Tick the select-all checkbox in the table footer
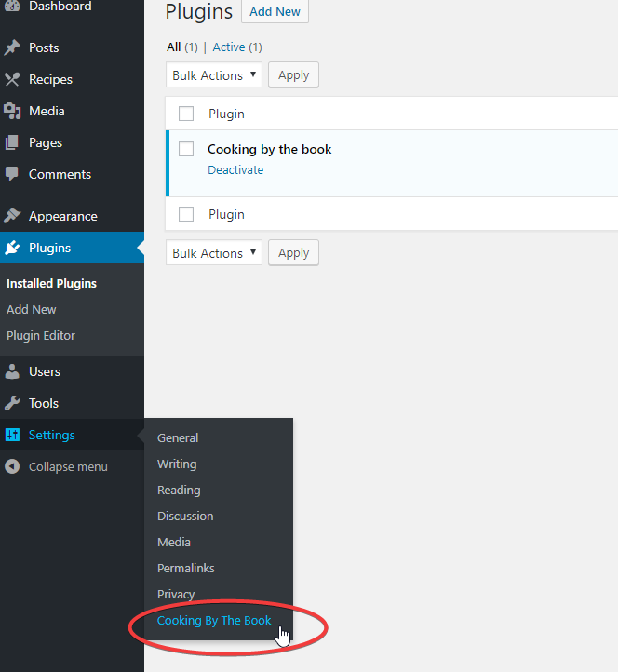 click(186, 214)
